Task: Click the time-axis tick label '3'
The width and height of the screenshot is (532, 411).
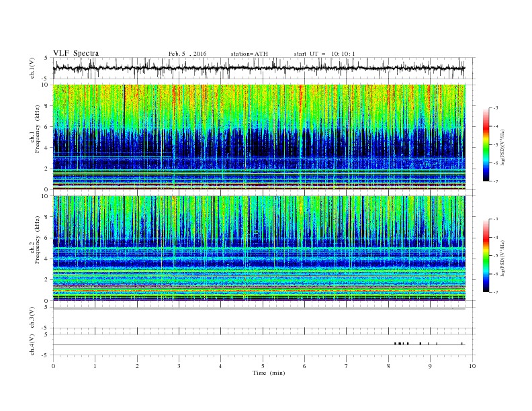Action: pos(179,366)
